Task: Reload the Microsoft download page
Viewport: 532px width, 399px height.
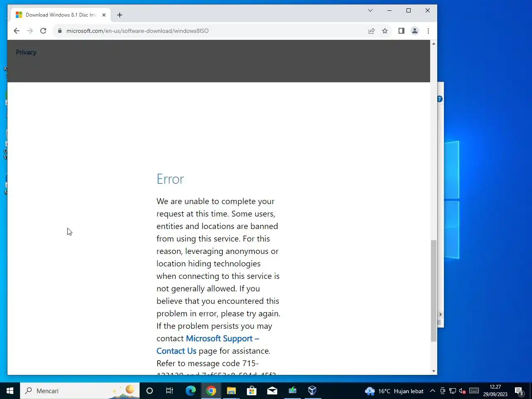Action: (x=43, y=31)
